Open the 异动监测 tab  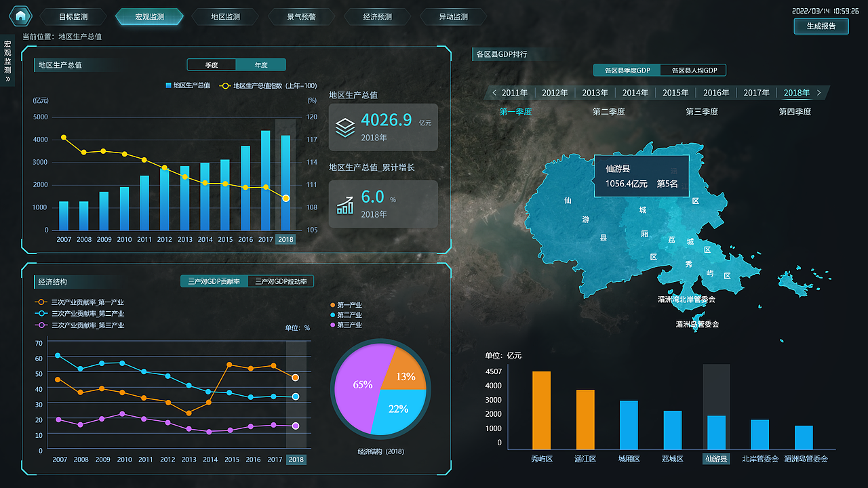(x=453, y=16)
